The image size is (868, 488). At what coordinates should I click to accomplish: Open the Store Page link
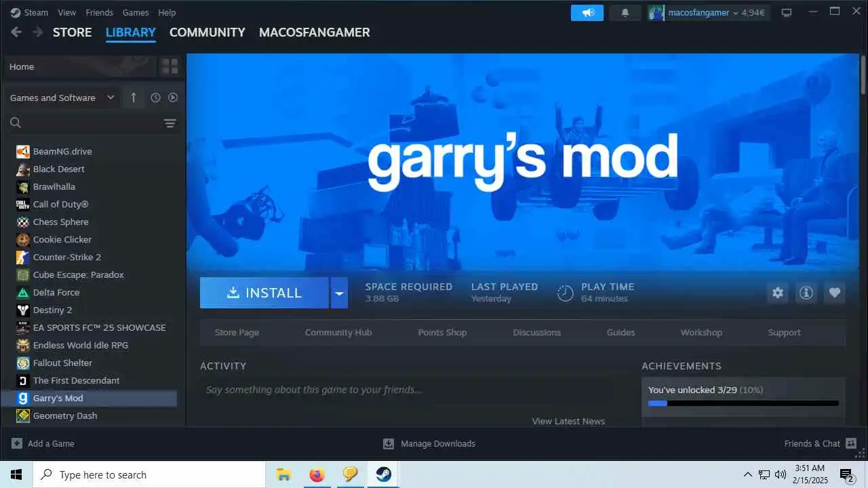click(x=237, y=332)
